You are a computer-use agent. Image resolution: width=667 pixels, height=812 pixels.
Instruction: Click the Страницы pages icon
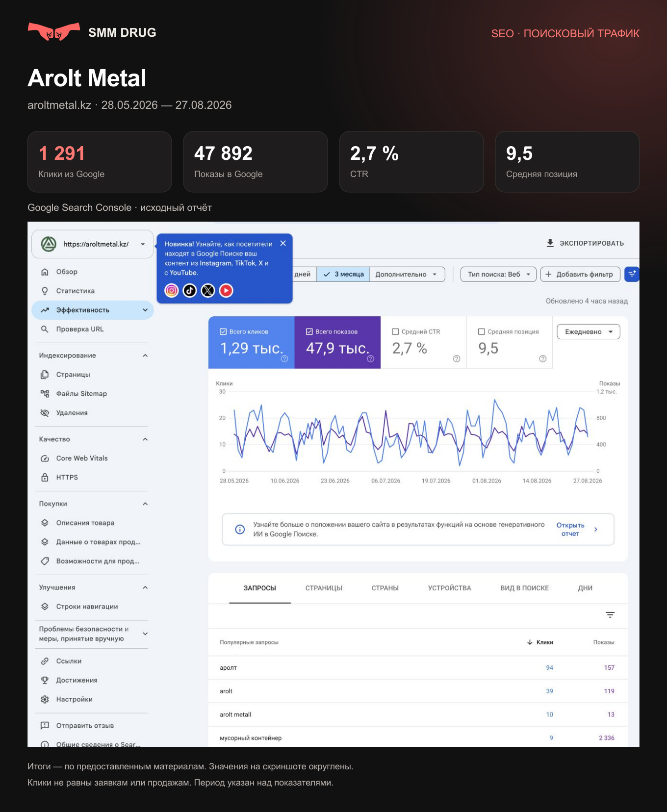pyautogui.click(x=45, y=375)
